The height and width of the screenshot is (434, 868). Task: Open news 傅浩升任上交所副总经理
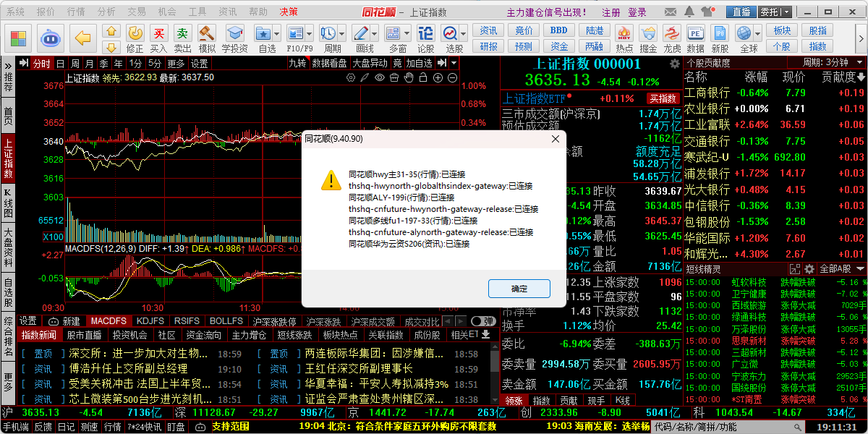point(129,368)
